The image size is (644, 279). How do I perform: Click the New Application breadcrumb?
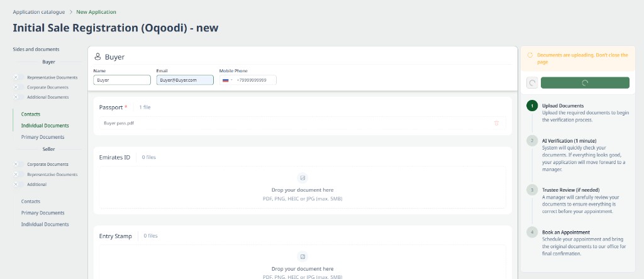96,12
